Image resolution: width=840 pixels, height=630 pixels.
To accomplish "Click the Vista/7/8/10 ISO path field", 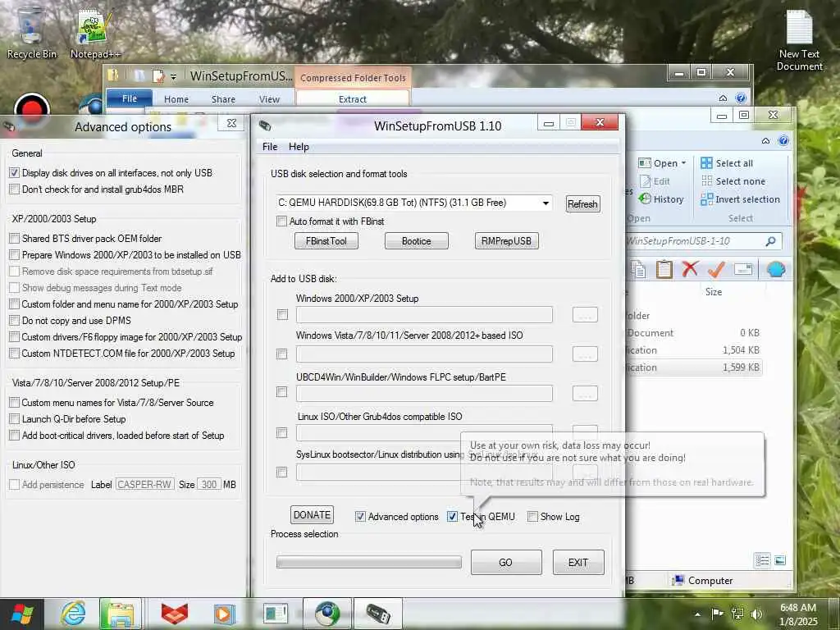I will point(424,354).
